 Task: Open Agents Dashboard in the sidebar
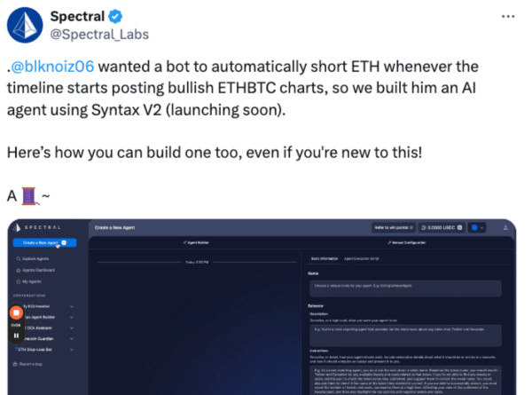click(40, 270)
